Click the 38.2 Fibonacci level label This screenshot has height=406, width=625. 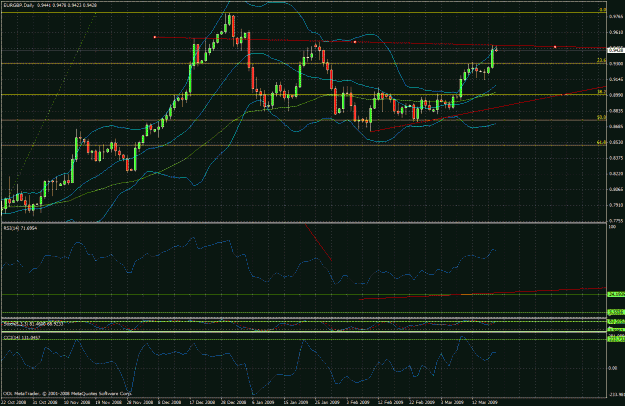[601, 92]
